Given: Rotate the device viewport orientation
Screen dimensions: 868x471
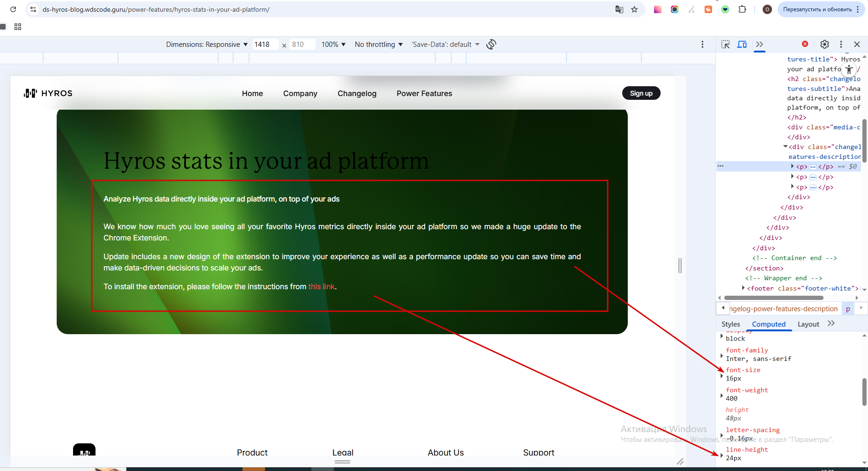Looking at the screenshot, I should [x=491, y=45].
